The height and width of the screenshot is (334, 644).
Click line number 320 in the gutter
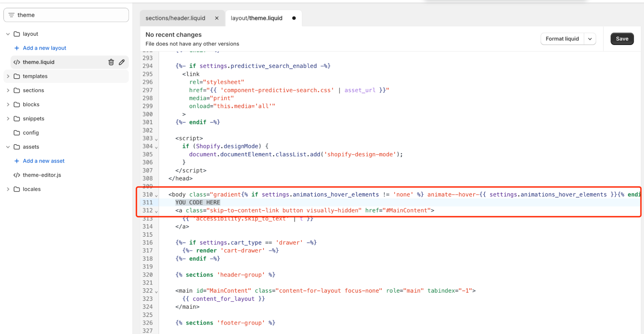[148, 275]
